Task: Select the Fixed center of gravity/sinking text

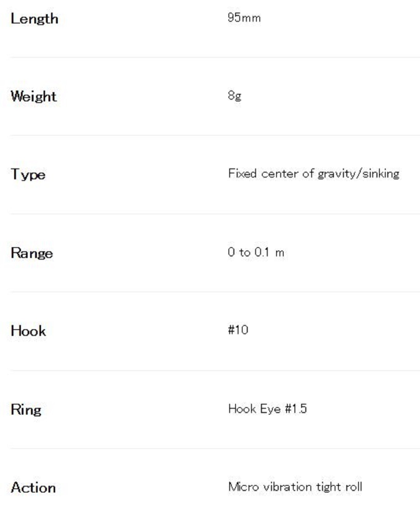Action: click(x=314, y=174)
